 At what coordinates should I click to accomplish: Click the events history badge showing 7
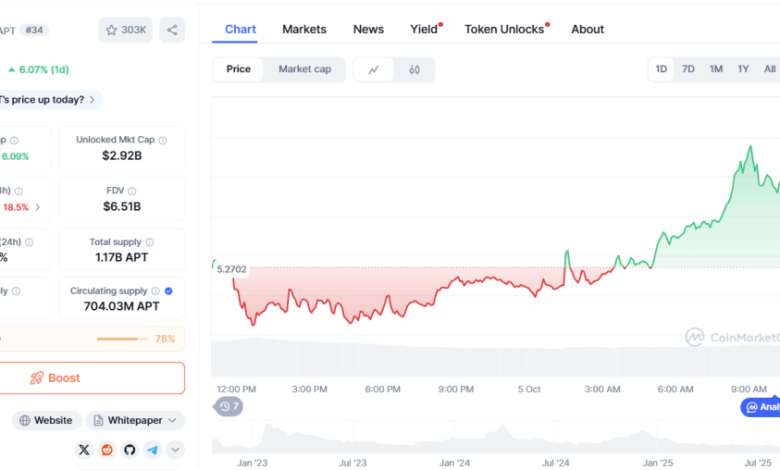229,406
